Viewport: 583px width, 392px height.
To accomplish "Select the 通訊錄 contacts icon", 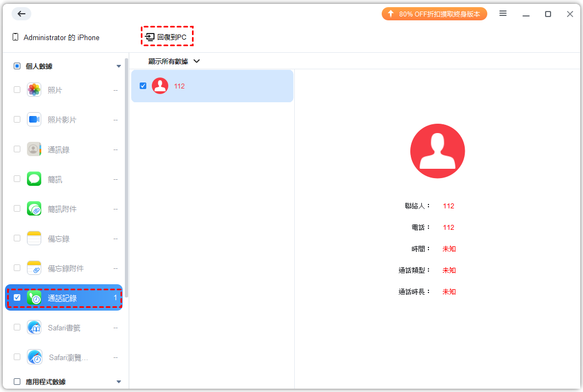I will pos(34,149).
